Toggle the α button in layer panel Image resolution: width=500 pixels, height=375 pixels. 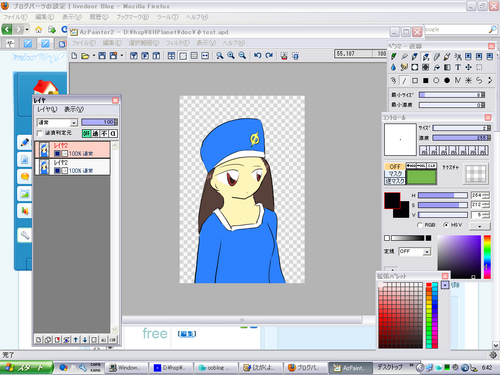point(113,133)
